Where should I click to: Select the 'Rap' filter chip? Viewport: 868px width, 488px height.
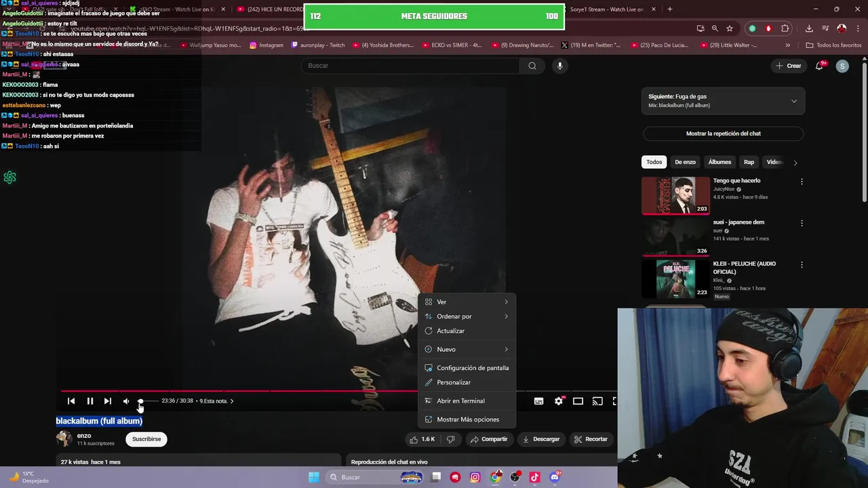point(749,162)
